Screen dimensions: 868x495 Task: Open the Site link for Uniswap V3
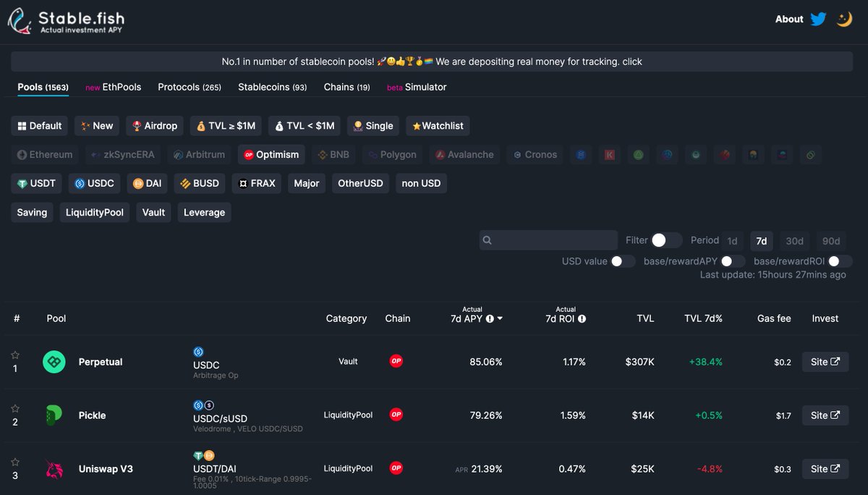[x=825, y=469]
